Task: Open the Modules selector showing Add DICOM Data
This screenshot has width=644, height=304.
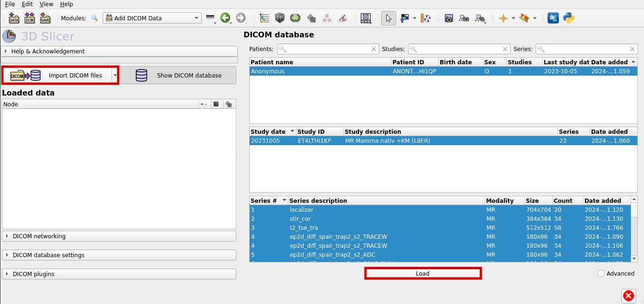Action: [152, 17]
